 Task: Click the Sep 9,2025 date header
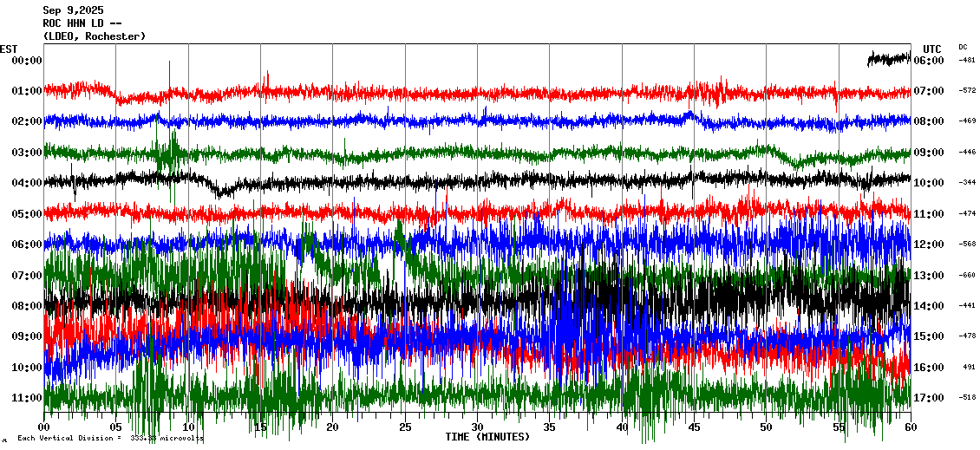point(73,10)
